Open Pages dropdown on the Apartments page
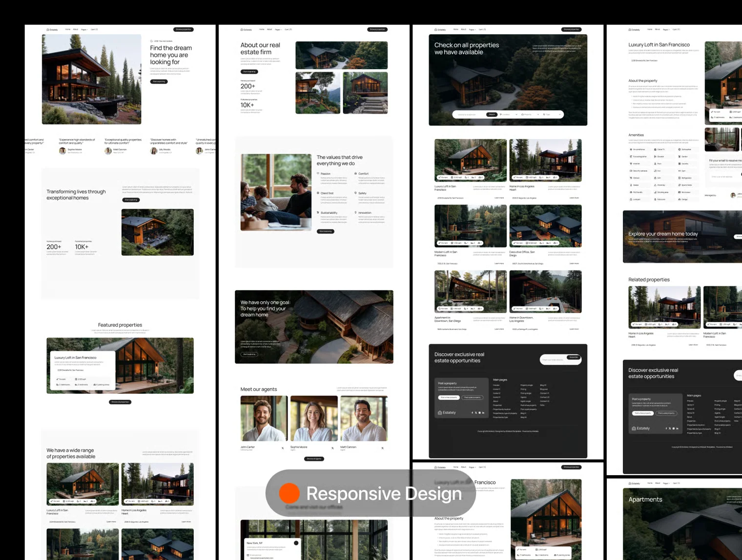Screen dimensions: 742x560 [x=666, y=483]
